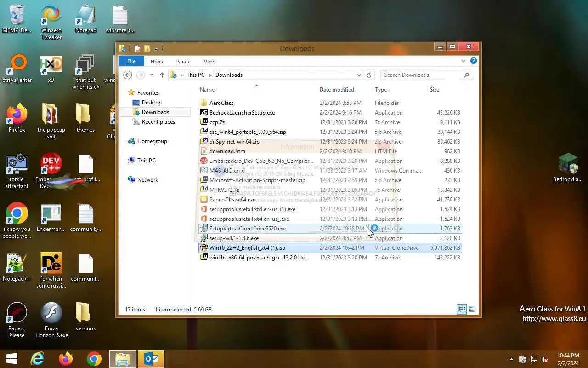
Task: Select the Firefox desktop shortcut
Action: click(17, 118)
